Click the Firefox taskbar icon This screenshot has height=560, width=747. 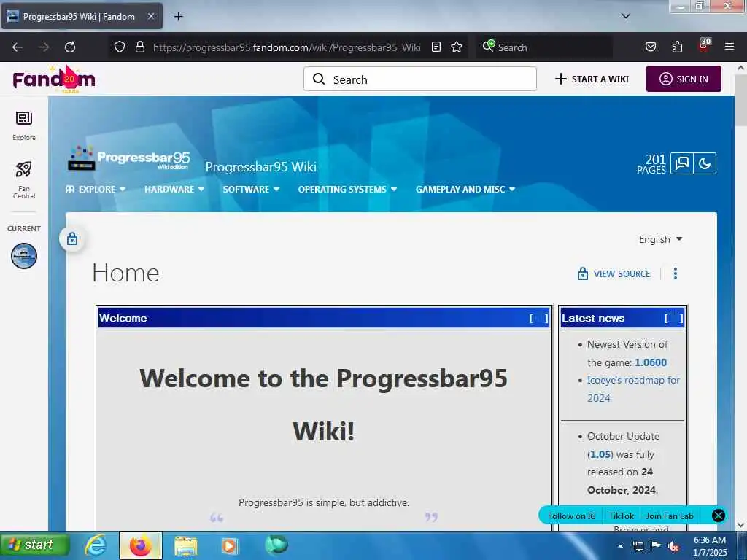pyautogui.click(x=141, y=545)
